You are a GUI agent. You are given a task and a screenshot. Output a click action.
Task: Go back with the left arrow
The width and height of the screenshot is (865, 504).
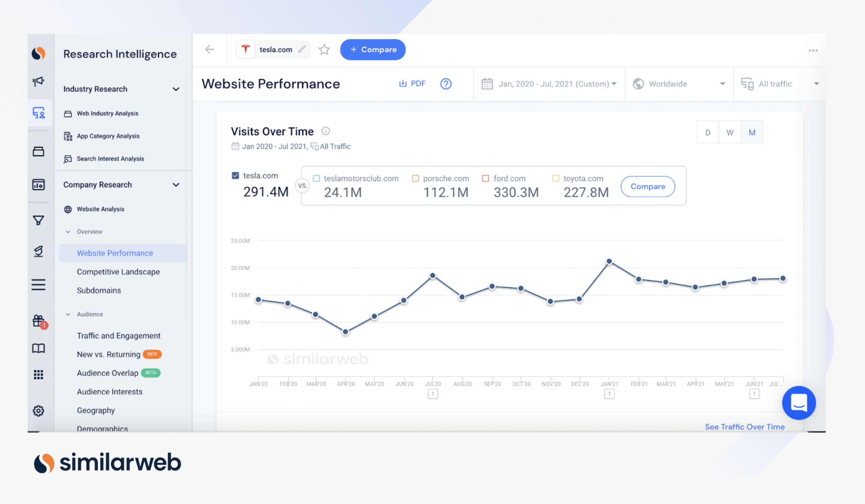click(x=209, y=49)
